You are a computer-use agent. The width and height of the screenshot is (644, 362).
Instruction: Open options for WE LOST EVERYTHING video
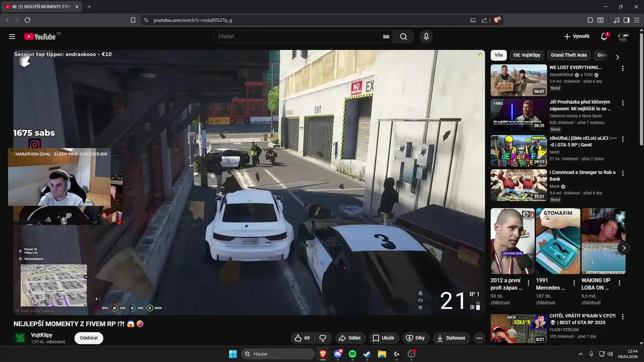[x=623, y=68]
